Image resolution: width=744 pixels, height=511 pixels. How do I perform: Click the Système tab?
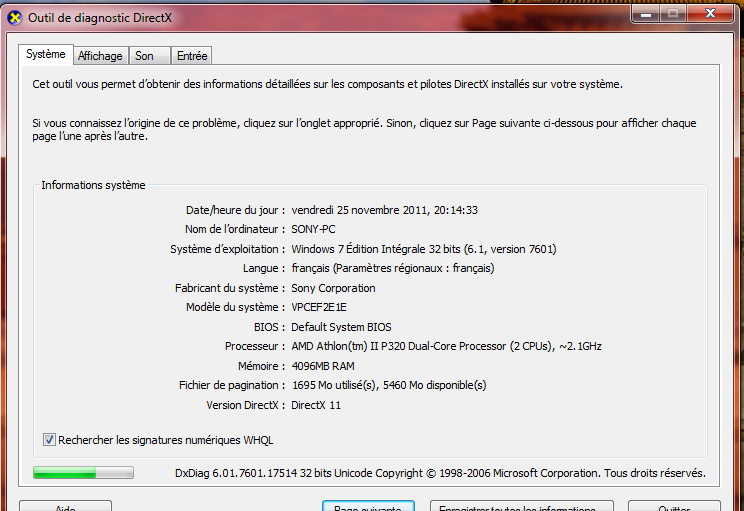tap(46, 54)
